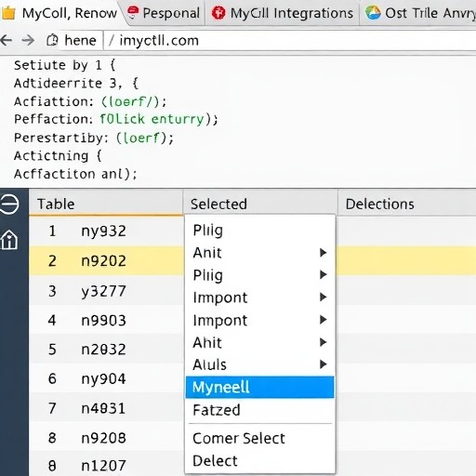This screenshot has height=476, width=476.
Task: Click the red icon on Pesponal tab
Action: point(133,13)
